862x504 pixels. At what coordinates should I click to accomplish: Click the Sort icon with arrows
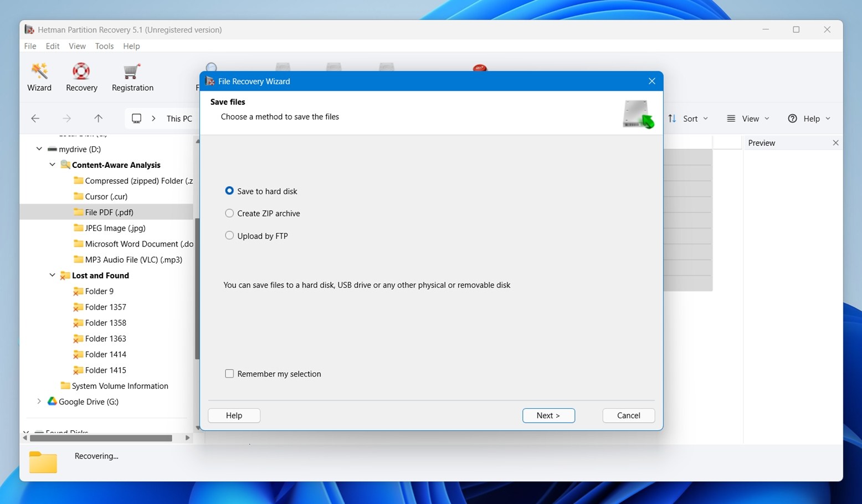[671, 118]
